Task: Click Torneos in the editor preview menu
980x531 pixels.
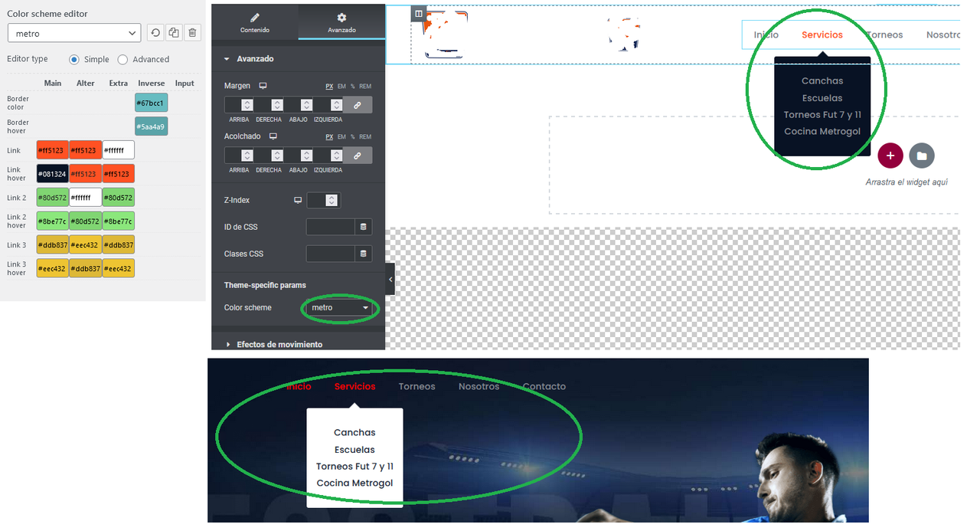Action: tap(884, 34)
